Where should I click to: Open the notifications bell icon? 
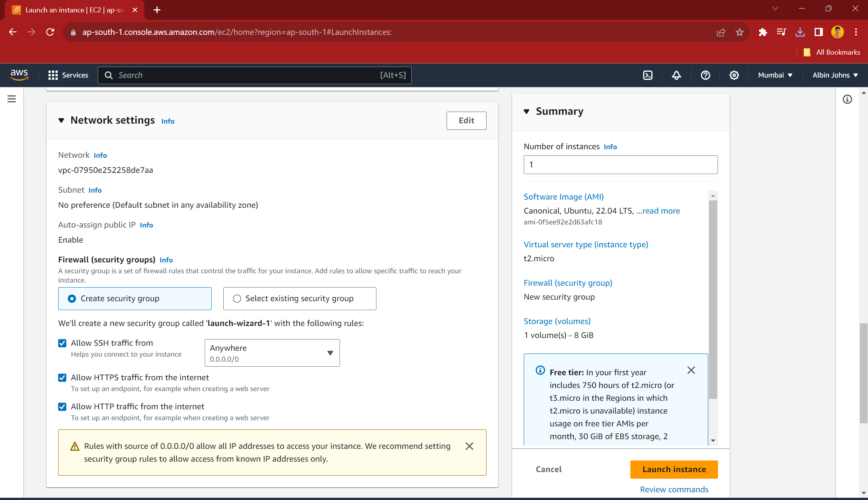[676, 75]
